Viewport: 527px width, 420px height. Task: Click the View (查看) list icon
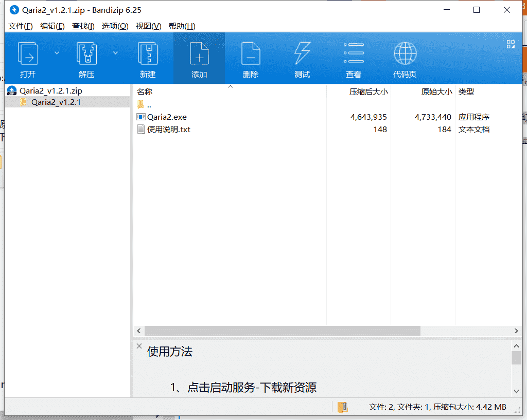354,53
